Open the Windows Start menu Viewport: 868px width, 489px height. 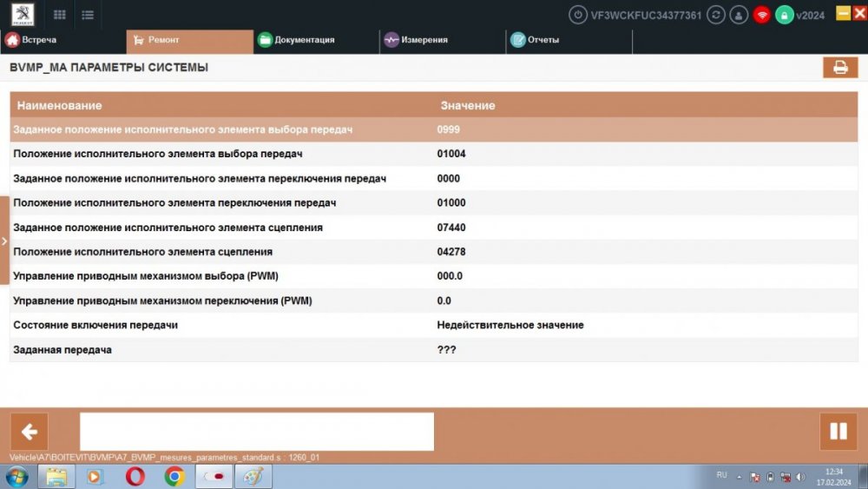click(16, 477)
